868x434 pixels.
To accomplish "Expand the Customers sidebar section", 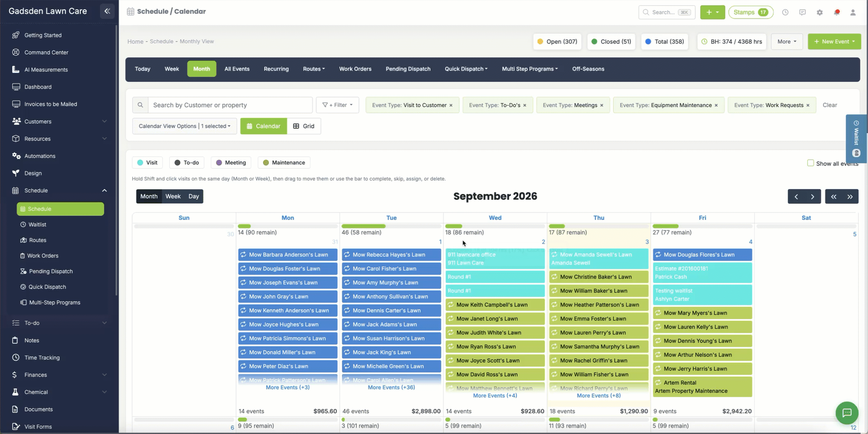I will point(59,121).
